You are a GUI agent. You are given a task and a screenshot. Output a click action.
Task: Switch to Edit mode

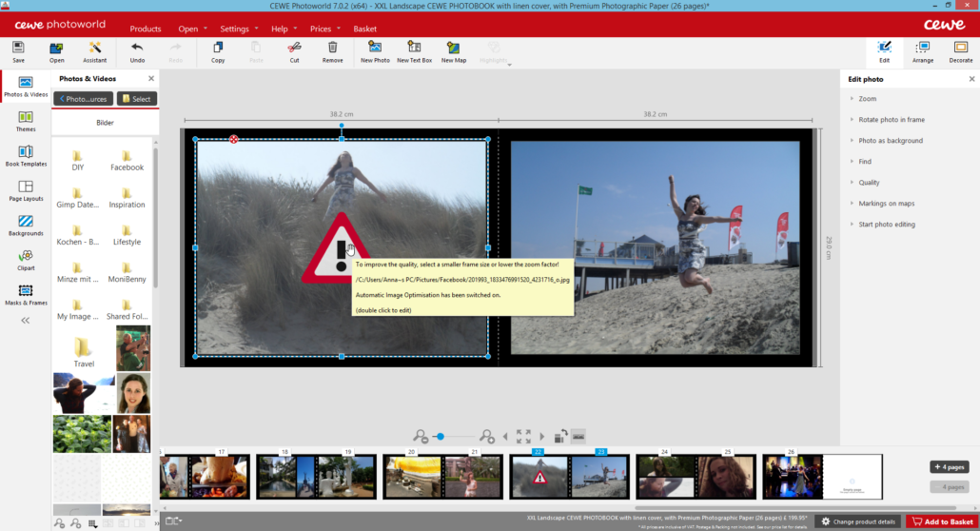coord(884,52)
